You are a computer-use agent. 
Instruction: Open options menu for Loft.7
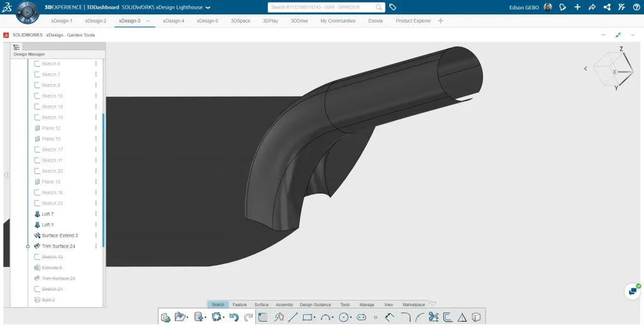tap(96, 214)
